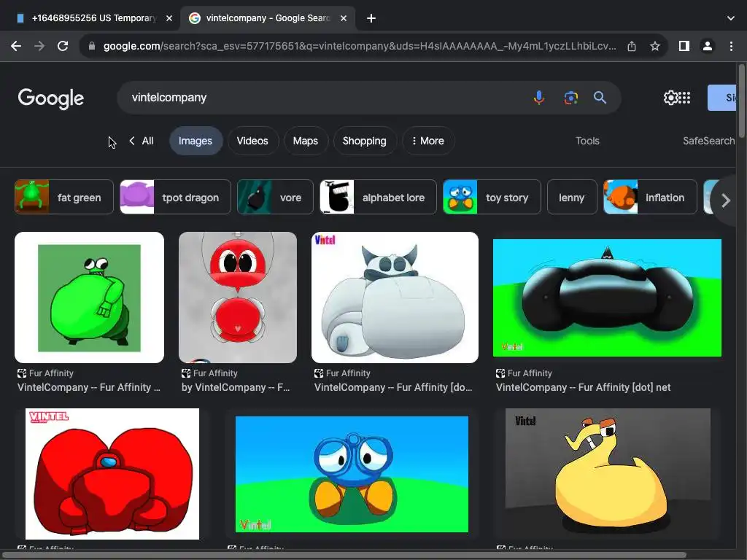Open the red round character image result

(238, 297)
